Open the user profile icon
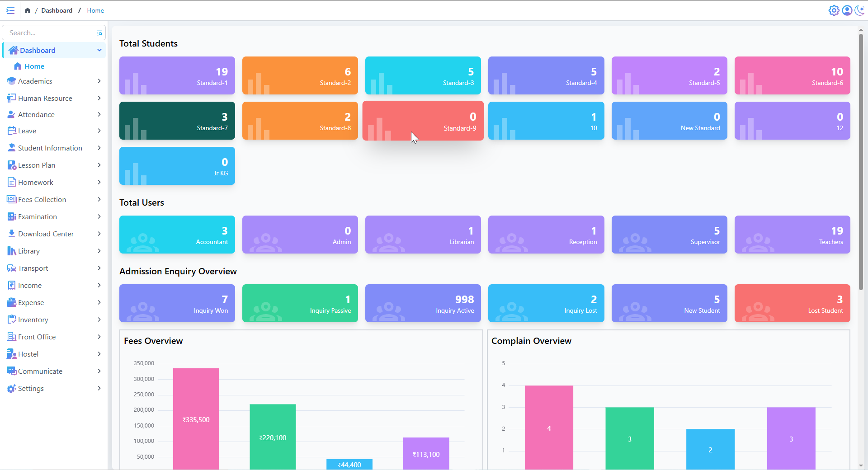868x470 pixels. (x=847, y=10)
